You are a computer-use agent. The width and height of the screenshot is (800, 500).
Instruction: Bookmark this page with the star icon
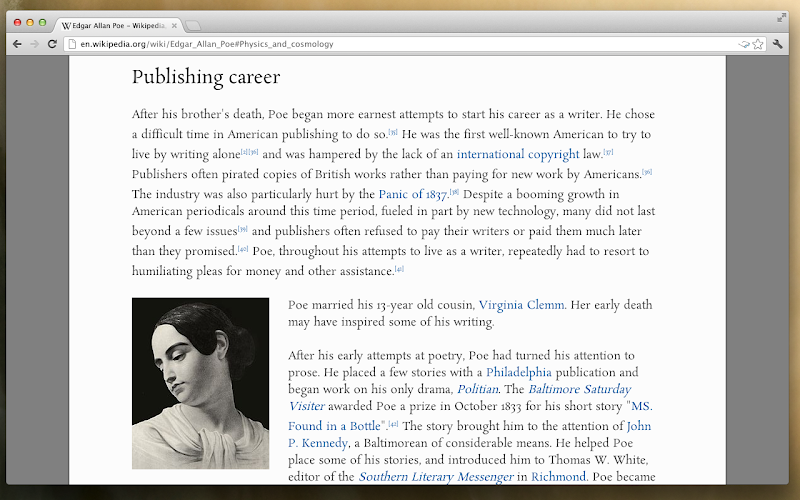(758, 44)
